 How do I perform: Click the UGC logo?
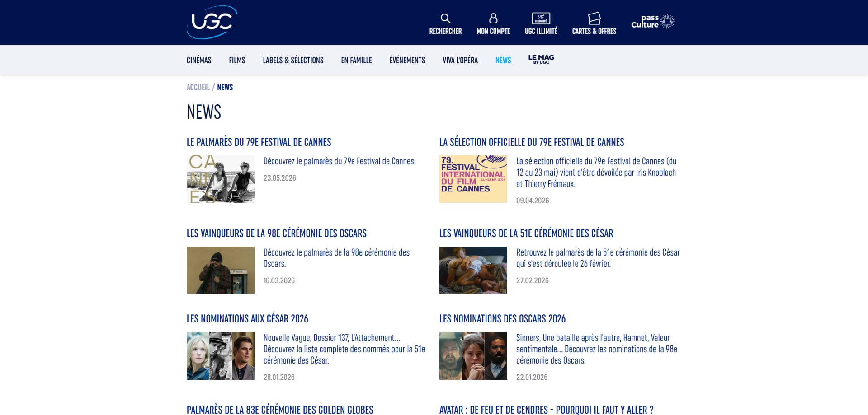(212, 22)
